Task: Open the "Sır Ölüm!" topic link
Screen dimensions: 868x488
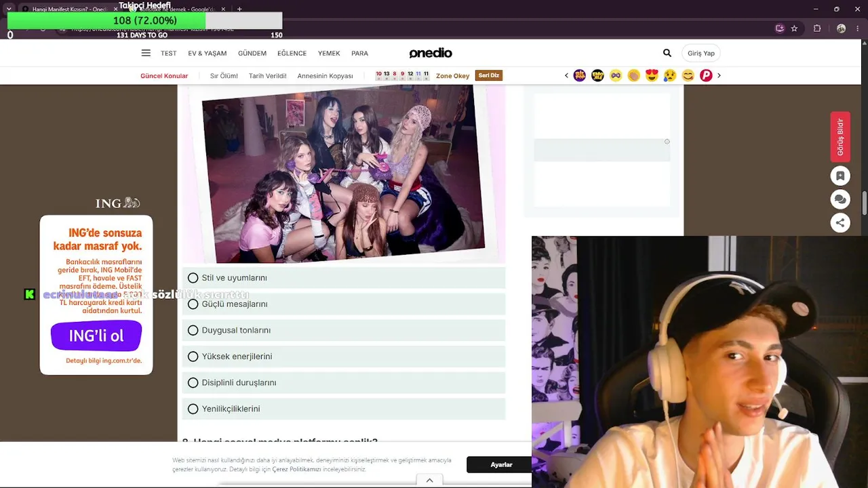Action: pyautogui.click(x=224, y=76)
